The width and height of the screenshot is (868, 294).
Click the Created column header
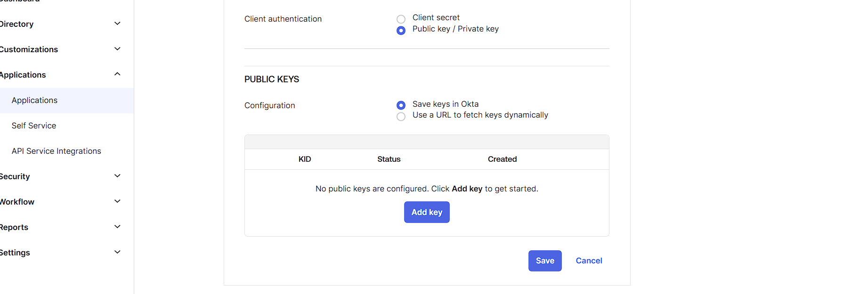pyautogui.click(x=502, y=159)
